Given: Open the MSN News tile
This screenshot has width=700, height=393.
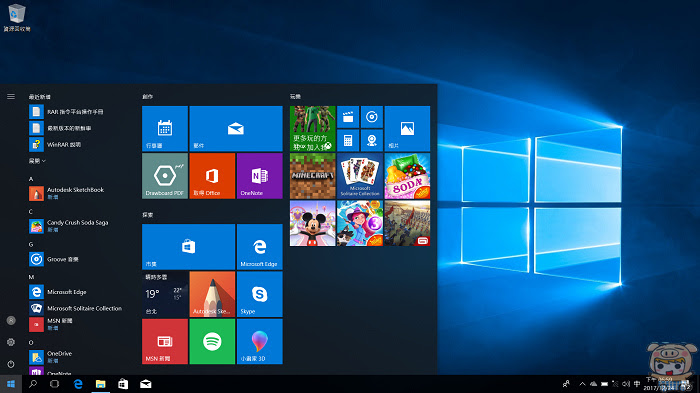Looking at the screenshot, I should click(165, 342).
